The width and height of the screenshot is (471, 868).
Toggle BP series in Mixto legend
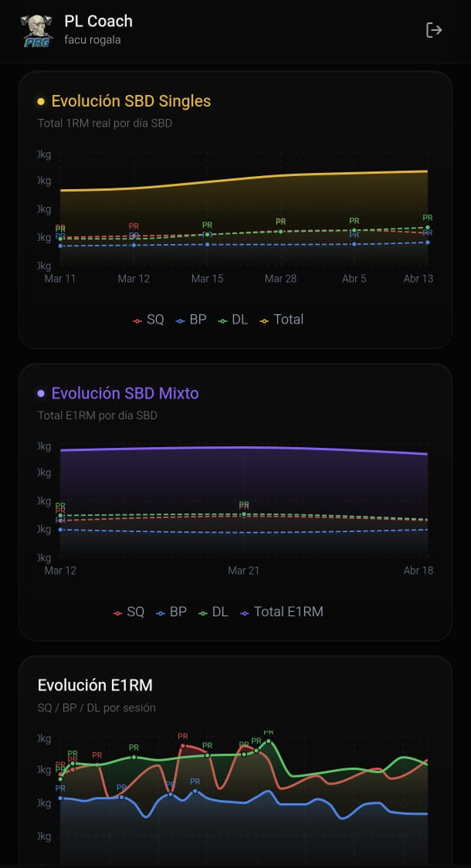coord(171,612)
